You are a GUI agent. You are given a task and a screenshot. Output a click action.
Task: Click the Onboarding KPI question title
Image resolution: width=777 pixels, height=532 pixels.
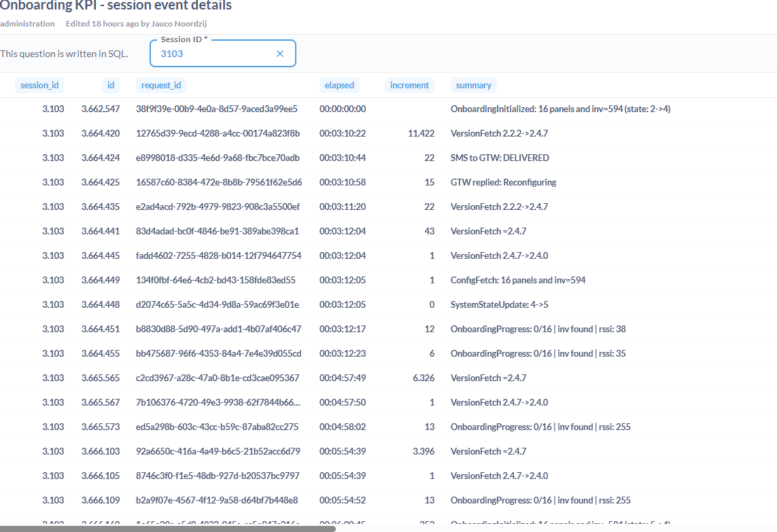tap(116, 6)
